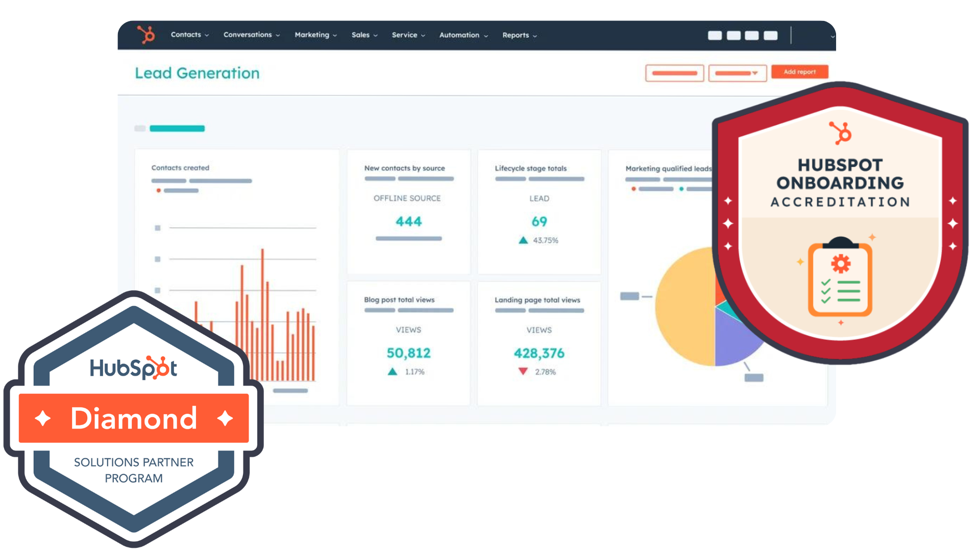The width and height of the screenshot is (980, 551).
Task: Click the sprocket icon atop the onboarding badge
Action: pos(840,133)
